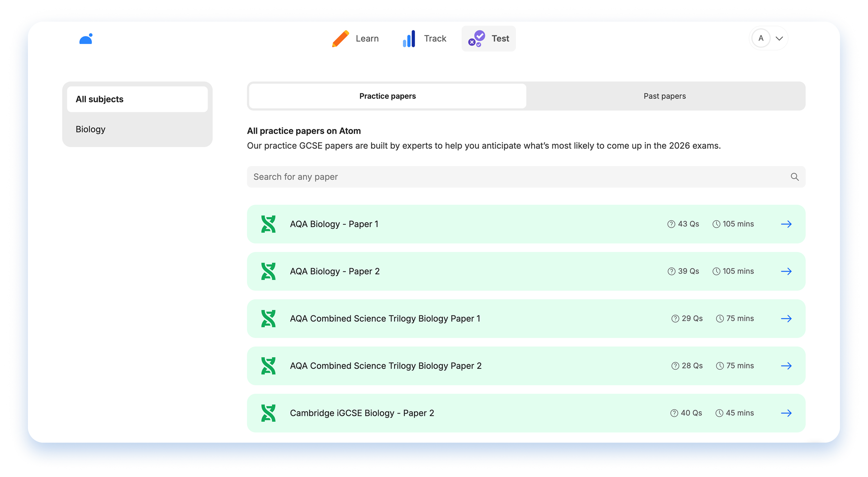
Task: Click the orange pencil Learn icon
Action: tap(340, 39)
